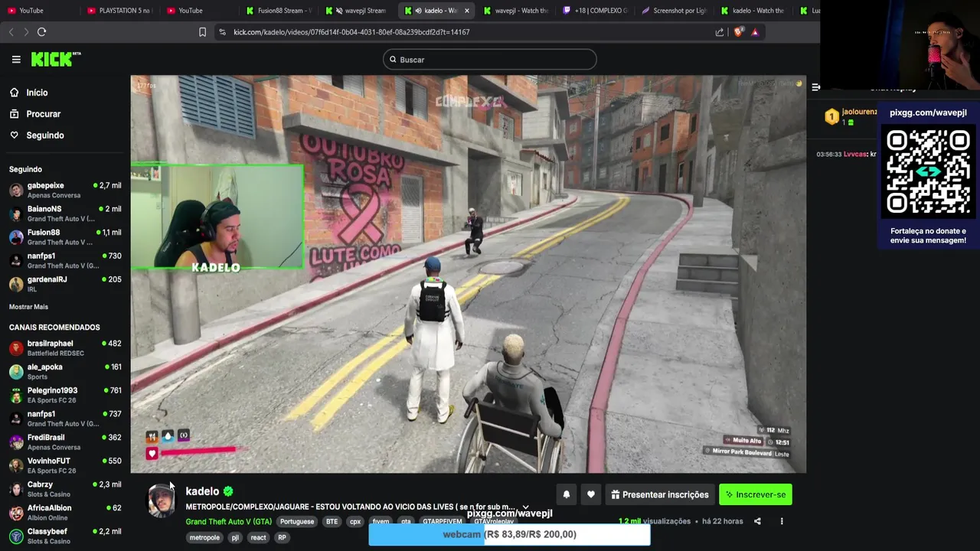
Task: Follow the channel with the heart button
Action: [x=591, y=494]
